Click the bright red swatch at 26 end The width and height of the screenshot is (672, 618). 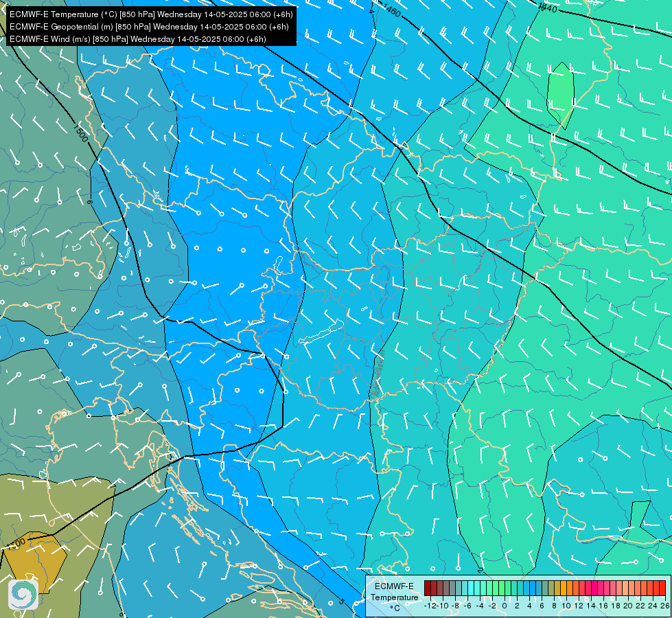coord(662,588)
